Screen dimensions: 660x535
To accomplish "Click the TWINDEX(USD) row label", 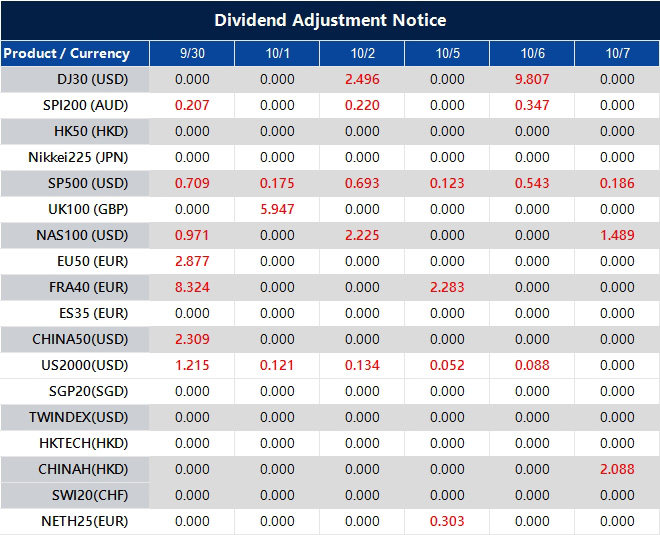I will point(78,418).
